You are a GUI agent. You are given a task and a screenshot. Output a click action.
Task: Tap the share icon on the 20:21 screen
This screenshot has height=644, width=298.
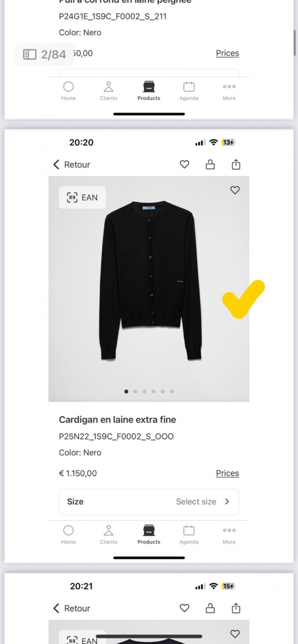236,608
